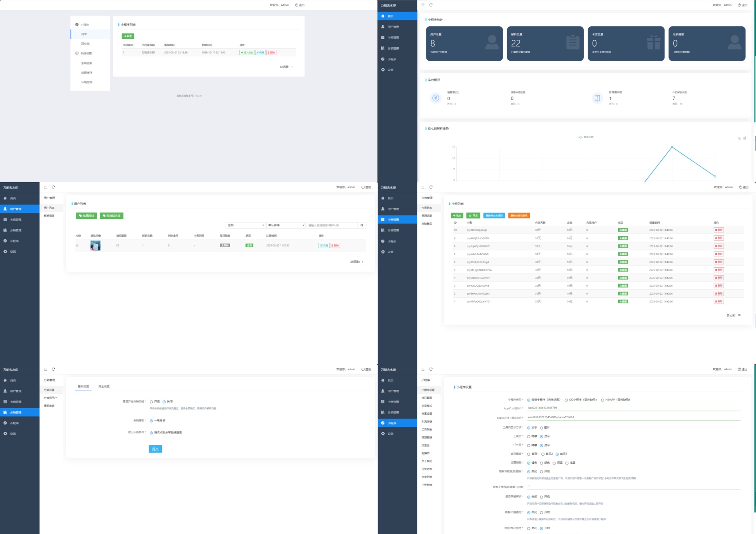This screenshot has height=534, width=756.
Task: Enable distribution function with 开启 radio
Action: (x=151, y=402)
